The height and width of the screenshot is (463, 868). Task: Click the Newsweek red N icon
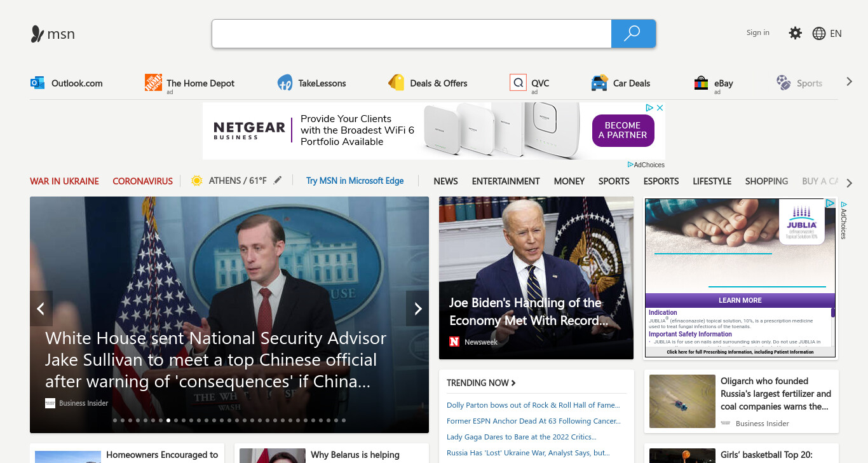pyautogui.click(x=454, y=342)
